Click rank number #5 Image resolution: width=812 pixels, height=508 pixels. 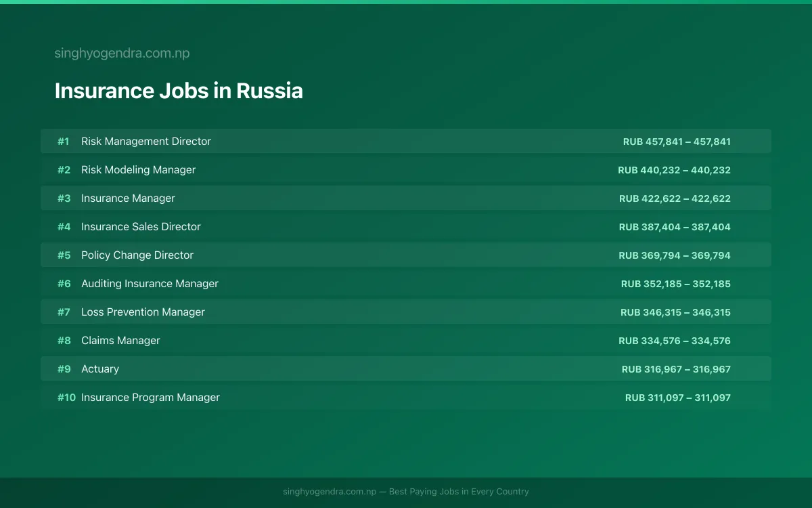coord(64,255)
